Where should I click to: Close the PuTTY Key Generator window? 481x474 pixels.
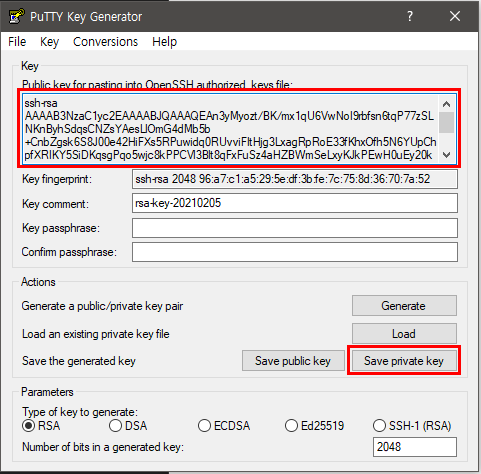(x=455, y=16)
